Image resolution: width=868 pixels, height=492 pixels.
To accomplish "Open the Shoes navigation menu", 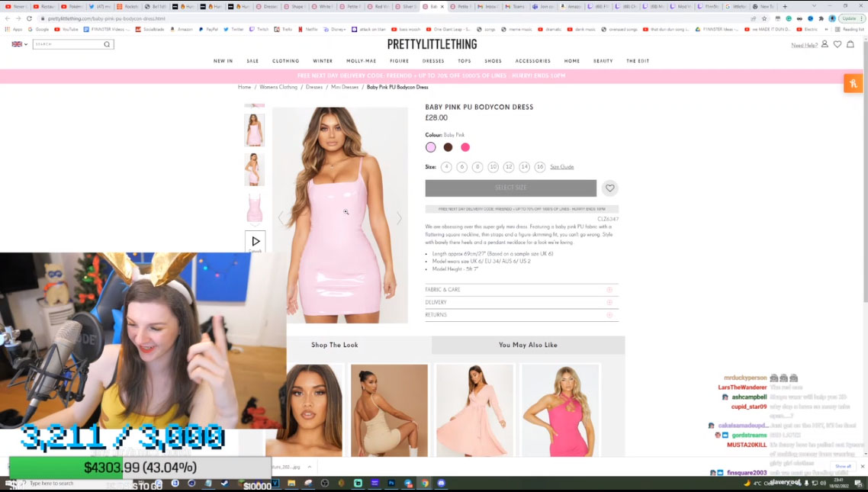I will (x=493, y=61).
